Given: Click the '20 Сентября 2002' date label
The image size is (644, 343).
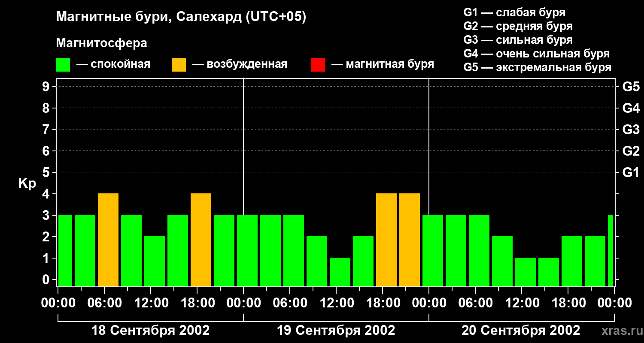Looking at the screenshot, I should pos(521,331).
